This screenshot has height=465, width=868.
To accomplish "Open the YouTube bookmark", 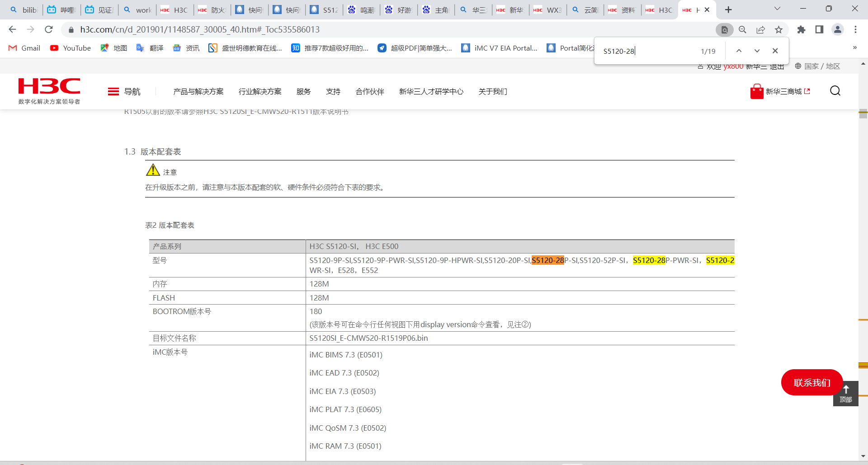I will [71, 48].
